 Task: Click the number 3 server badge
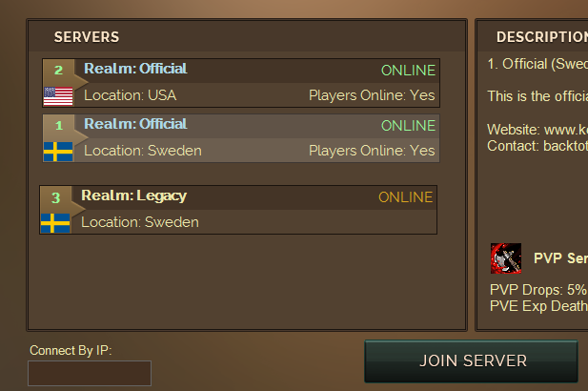[x=56, y=197]
